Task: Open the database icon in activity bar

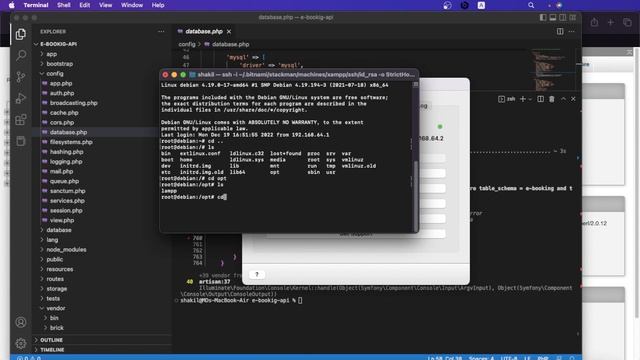Action: click(x=20, y=141)
